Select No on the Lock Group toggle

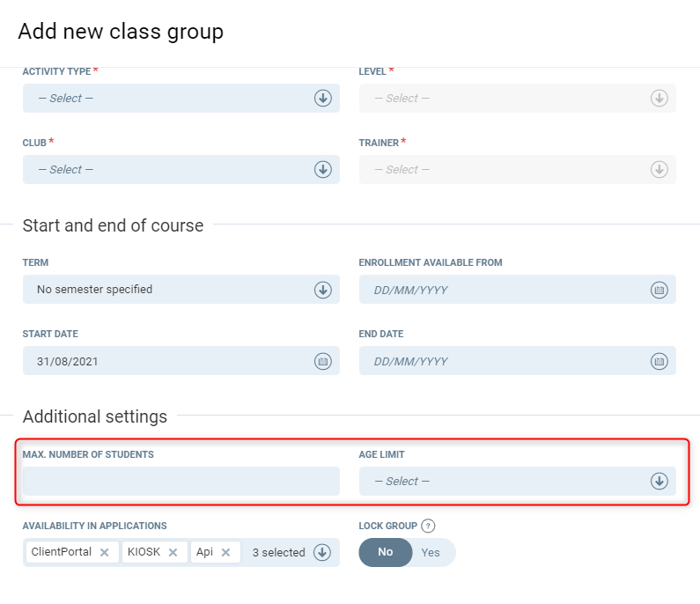coord(385,553)
